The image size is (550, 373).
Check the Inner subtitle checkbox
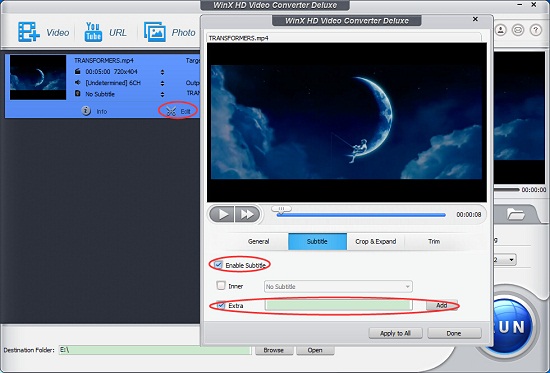[221, 285]
